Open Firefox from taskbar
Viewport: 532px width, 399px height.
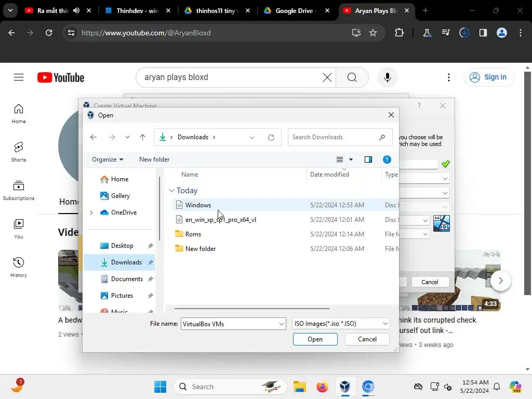[322, 387]
